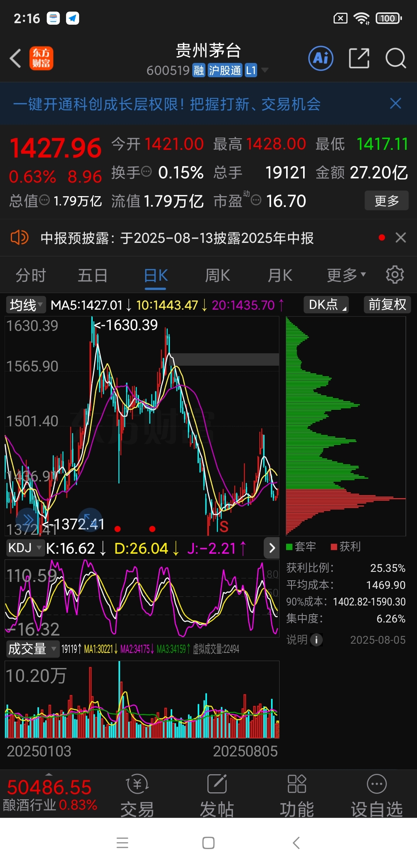Tap the 集中度 6.26% value
The width and height of the screenshot is (417, 868).
[391, 619]
